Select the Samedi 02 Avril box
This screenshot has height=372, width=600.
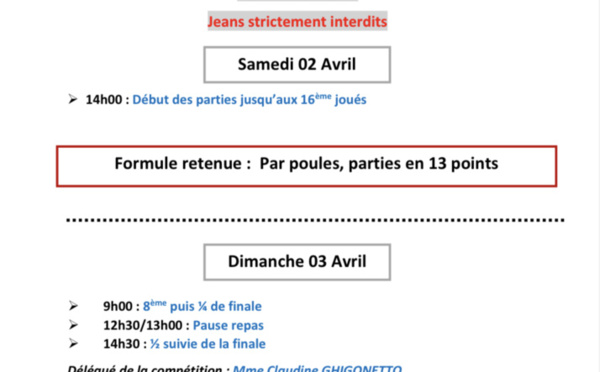pyautogui.click(x=297, y=65)
